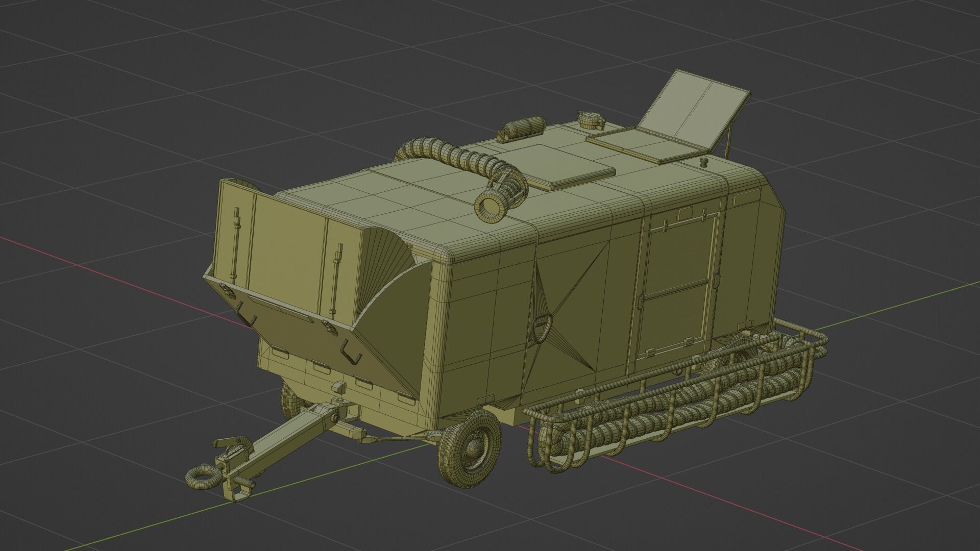The width and height of the screenshot is (980, 551).
Task: Select the tow ring at the drawbar tip
Action: point(203,477)
